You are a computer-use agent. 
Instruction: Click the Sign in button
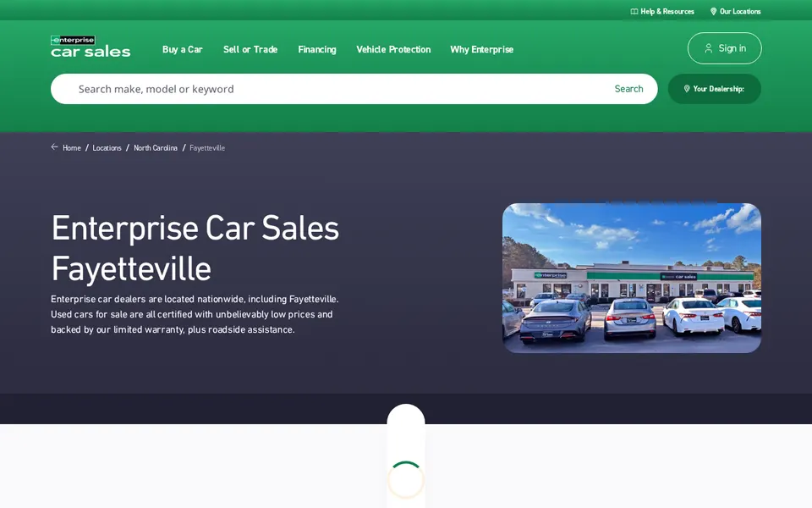point(725,48)
